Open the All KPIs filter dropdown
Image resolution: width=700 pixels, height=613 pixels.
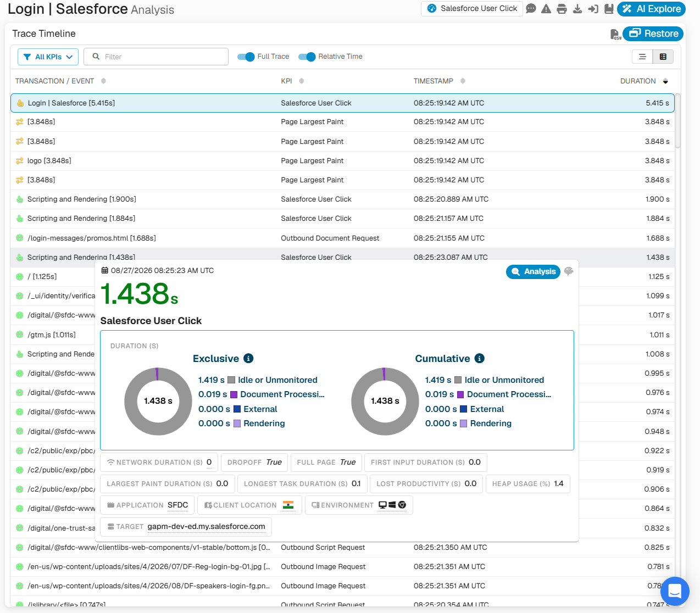coord(48,57)
